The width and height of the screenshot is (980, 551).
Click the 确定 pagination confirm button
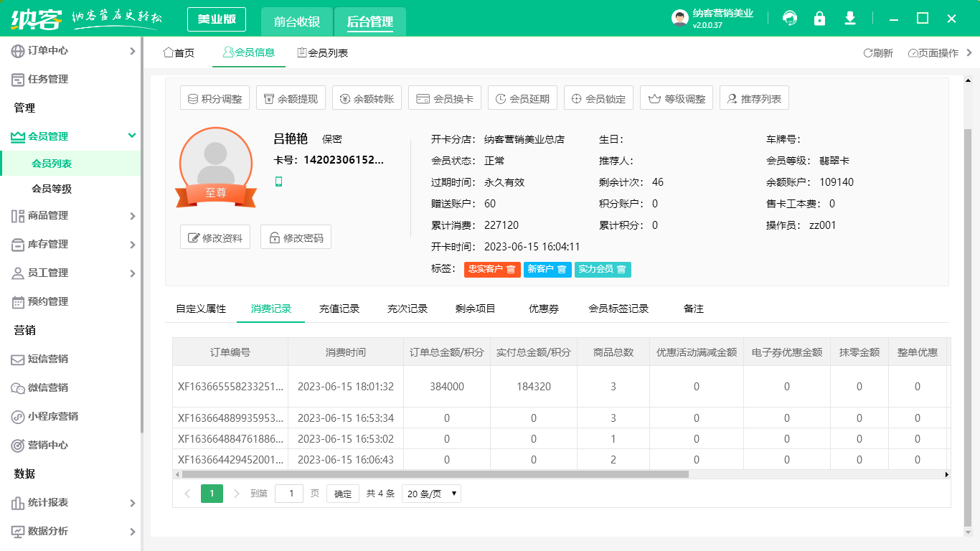tap(342, 494)
